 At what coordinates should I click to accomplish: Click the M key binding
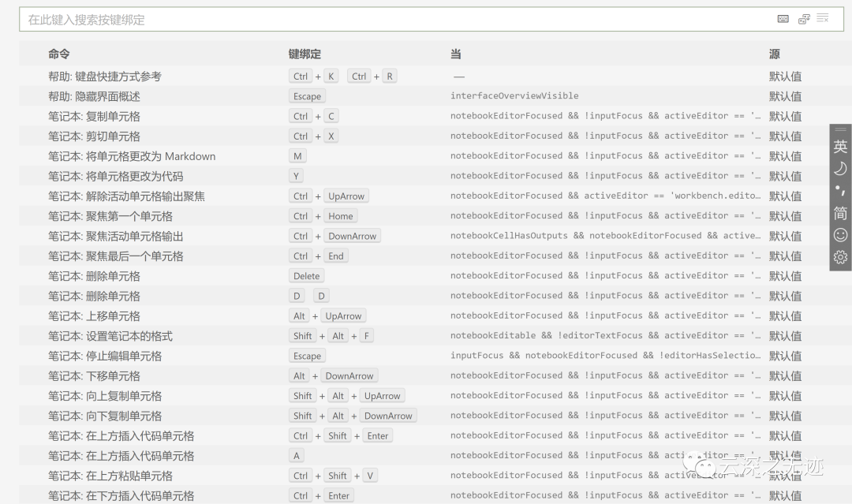[297, 156]
